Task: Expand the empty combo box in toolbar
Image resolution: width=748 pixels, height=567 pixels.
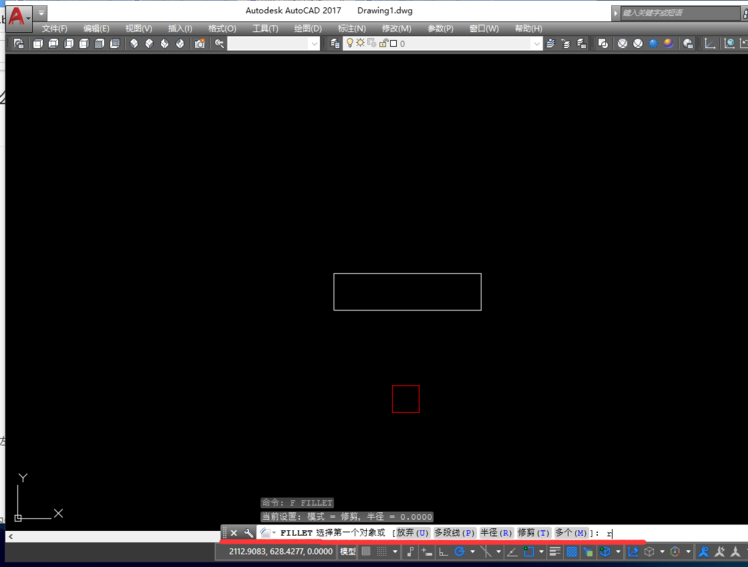Action: pyautogui.click(x=314, y=44)
